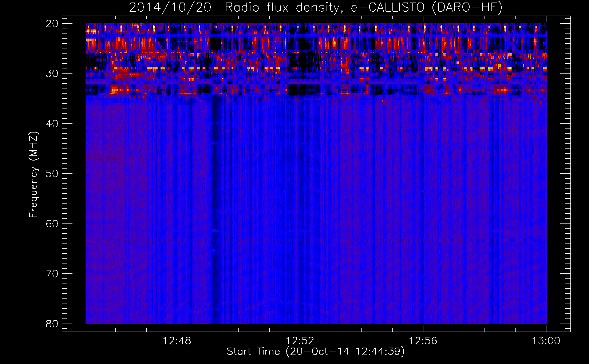Screen dimensions: 589x364
Task: Click the 12:56 time axis label
Action: [x=423, y=341]
